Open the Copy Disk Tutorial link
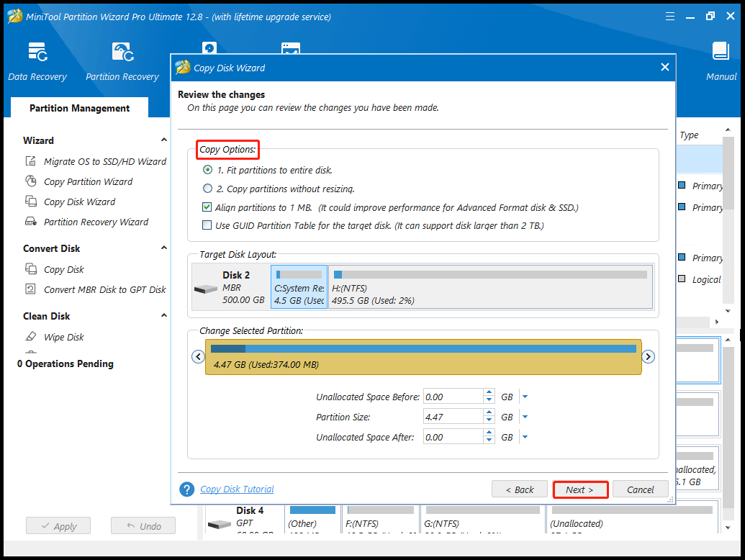This screenshot has width=745, height=560. [x=237, y=489]
